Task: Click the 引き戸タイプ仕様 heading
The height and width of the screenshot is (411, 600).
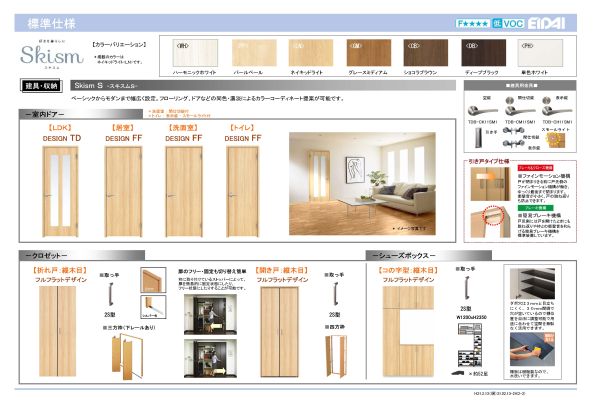Action: (x=489, y=161)
